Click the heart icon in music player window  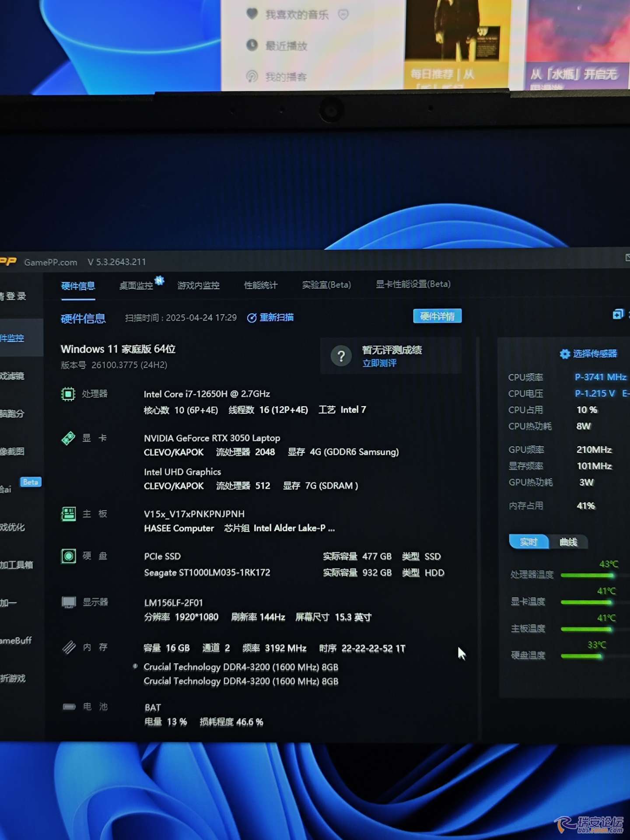pyautogui.click(x=252, y=14)
